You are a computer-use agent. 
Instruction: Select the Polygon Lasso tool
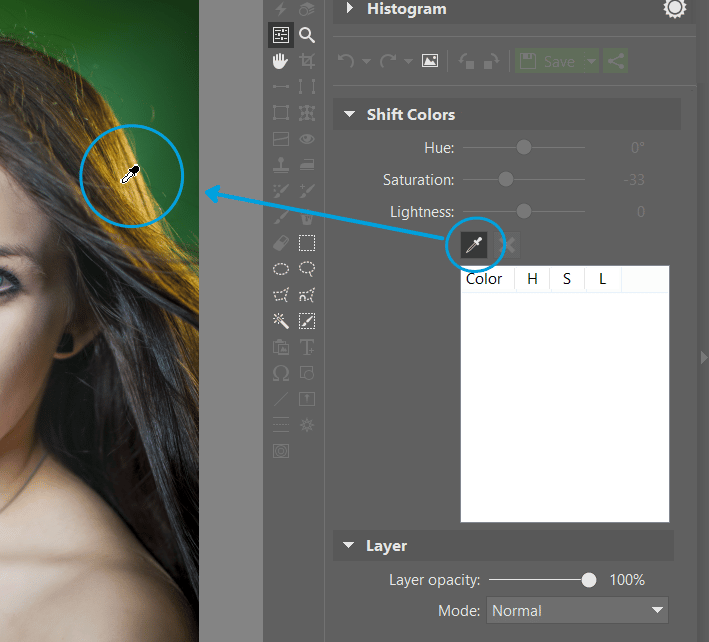281,295
